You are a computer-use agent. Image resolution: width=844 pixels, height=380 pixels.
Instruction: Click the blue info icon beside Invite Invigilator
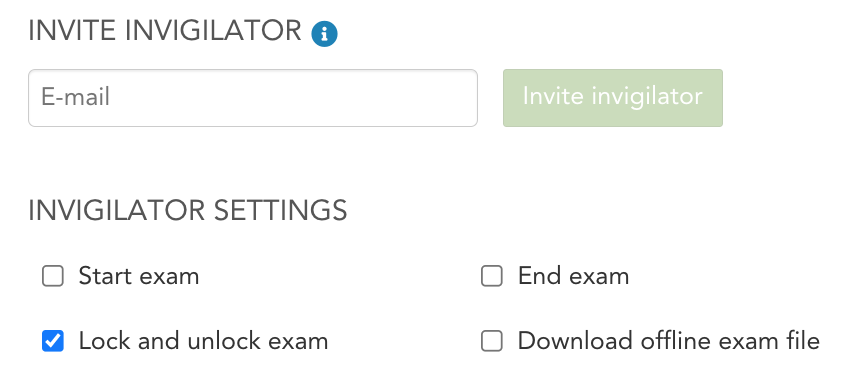(324, 34)
